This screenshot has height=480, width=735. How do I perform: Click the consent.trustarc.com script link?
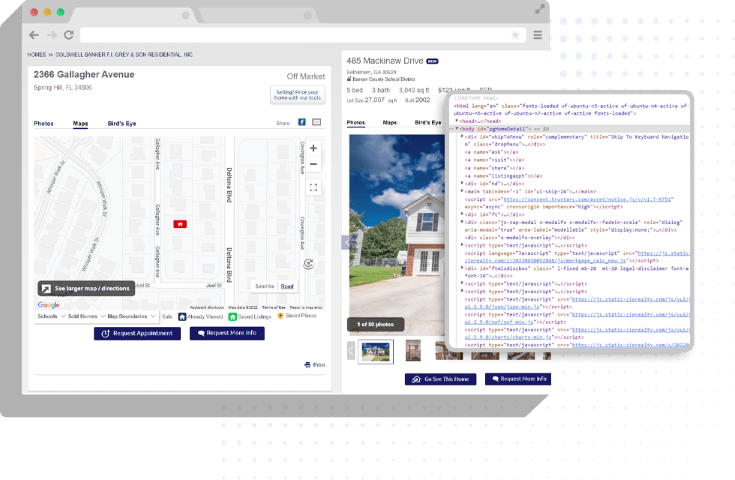(x=588, y=199)
